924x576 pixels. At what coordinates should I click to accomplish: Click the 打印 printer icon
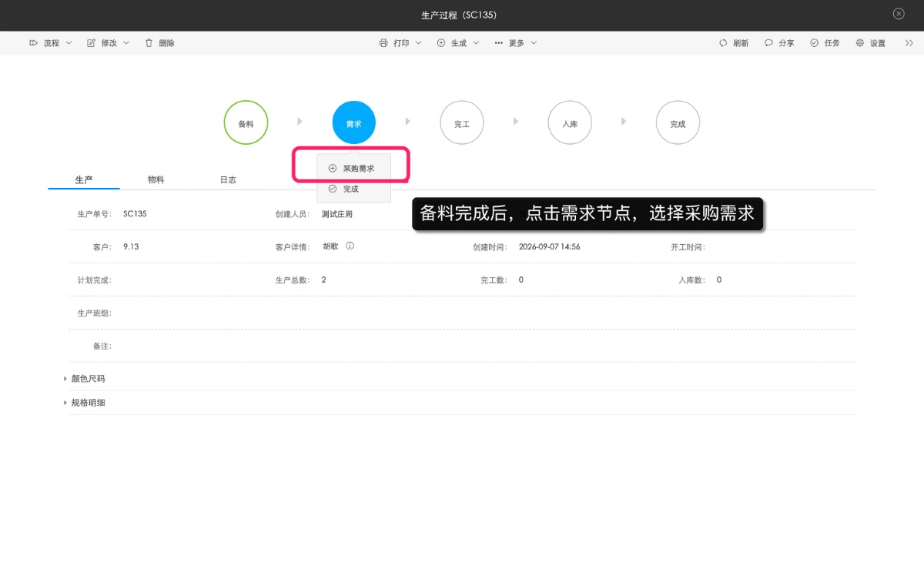[x=383, y=43]
